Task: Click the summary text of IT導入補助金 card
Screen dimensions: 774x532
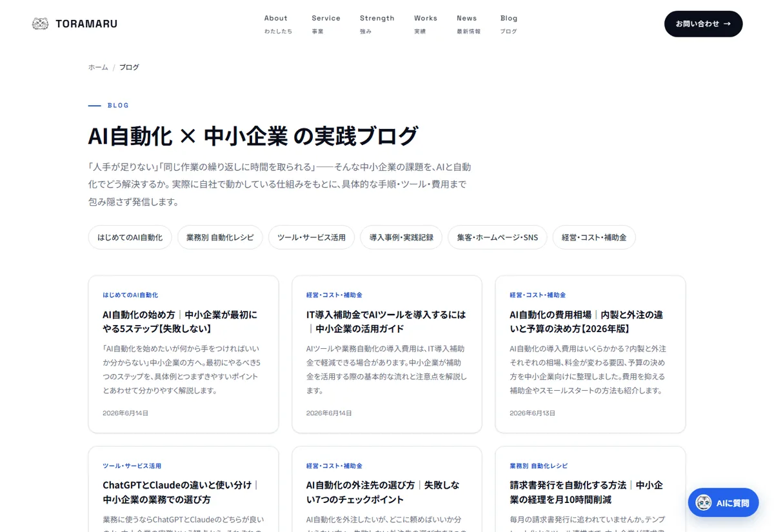Action: (x=386, y=369)
